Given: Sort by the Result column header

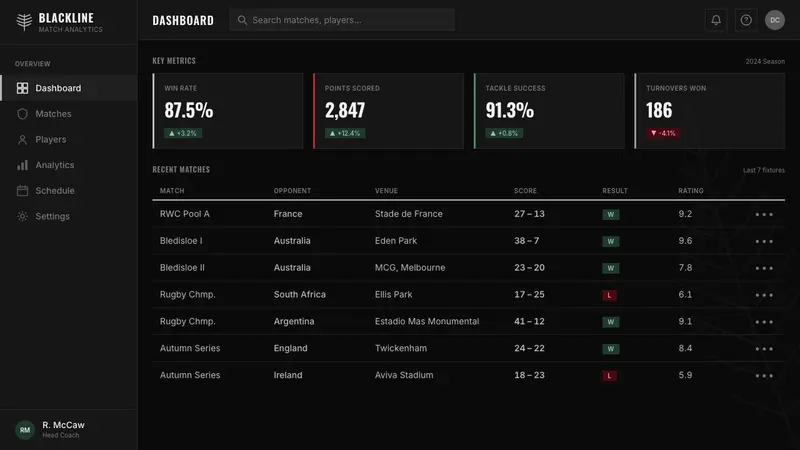Looking at the screenshot, I should pyautogui.click(x=615, y=191).
